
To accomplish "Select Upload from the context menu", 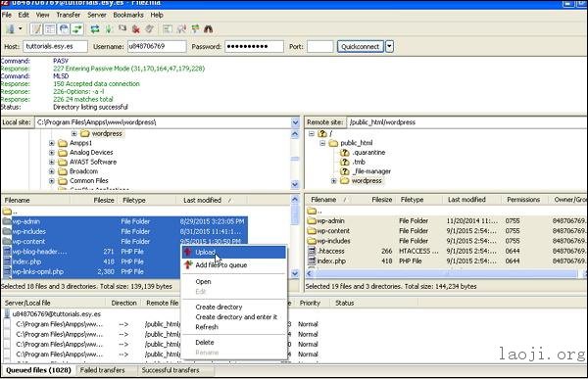I will point(233,253).
